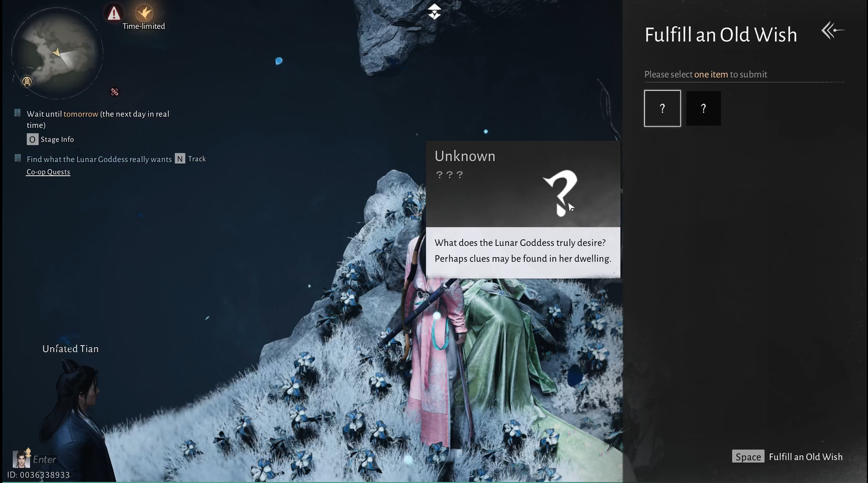
Task: Click the Find what the Lunar Goddess wants quest
Action: (x=99, y=159)
